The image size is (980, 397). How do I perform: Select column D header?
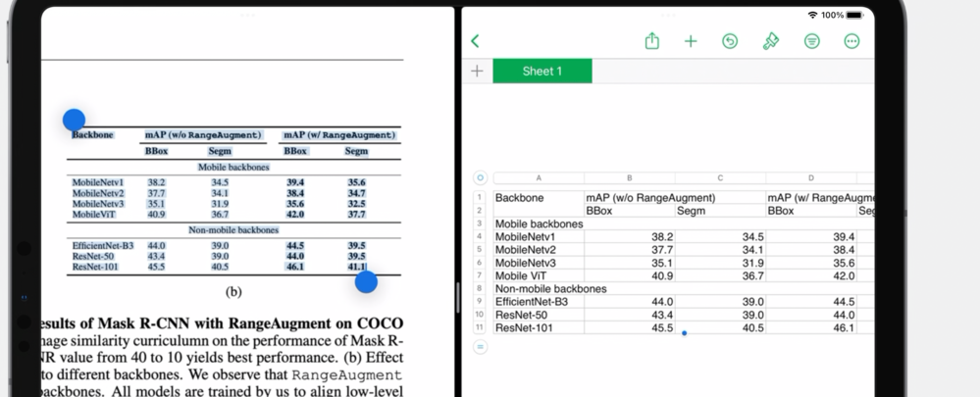[810, 177]
